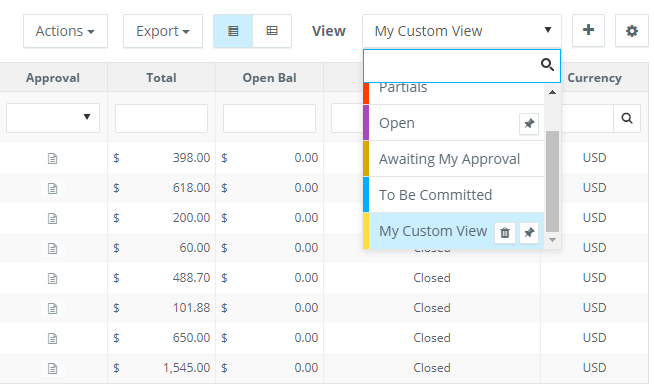Collapse the My Custom View selector
The width and height of the screenshot is (654, 384).
(x=462, y=31)
